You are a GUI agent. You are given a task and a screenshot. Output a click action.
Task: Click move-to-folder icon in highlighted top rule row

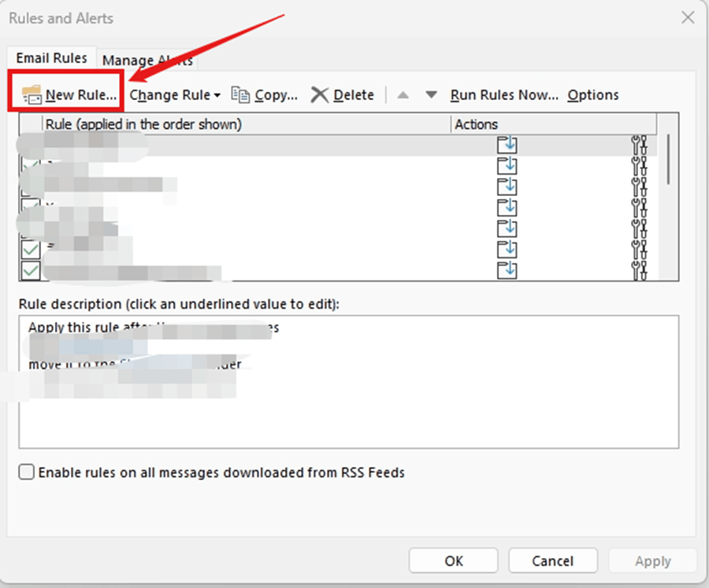click(507, 145)
